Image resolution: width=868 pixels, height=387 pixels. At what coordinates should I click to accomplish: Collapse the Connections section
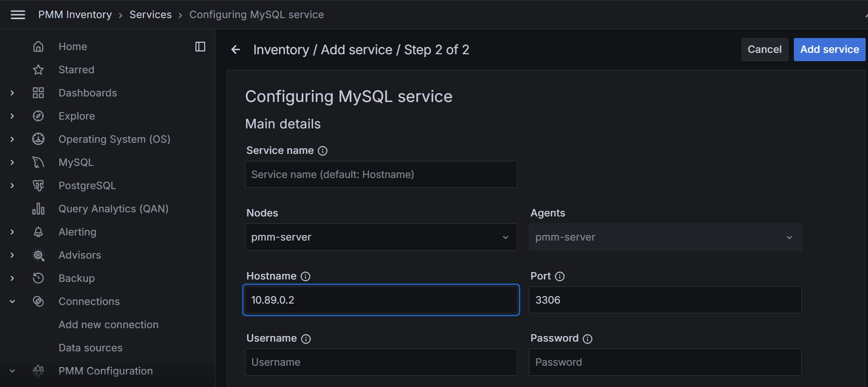point(12,301)
